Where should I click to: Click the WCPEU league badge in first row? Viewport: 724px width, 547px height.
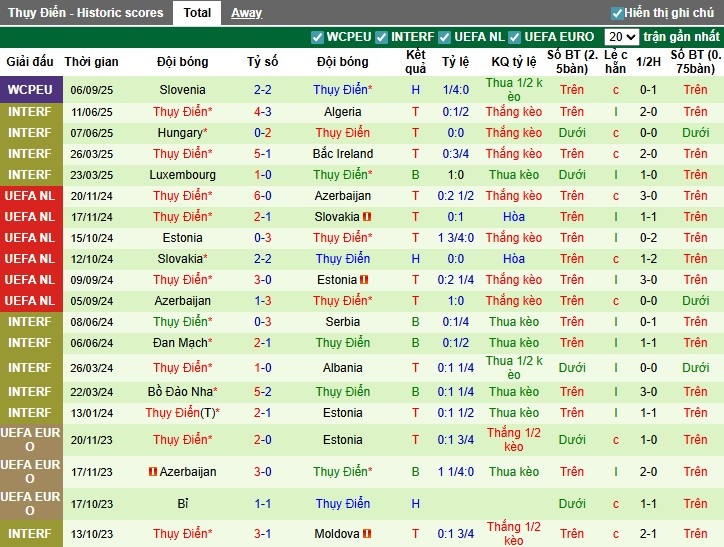[29, 90]
